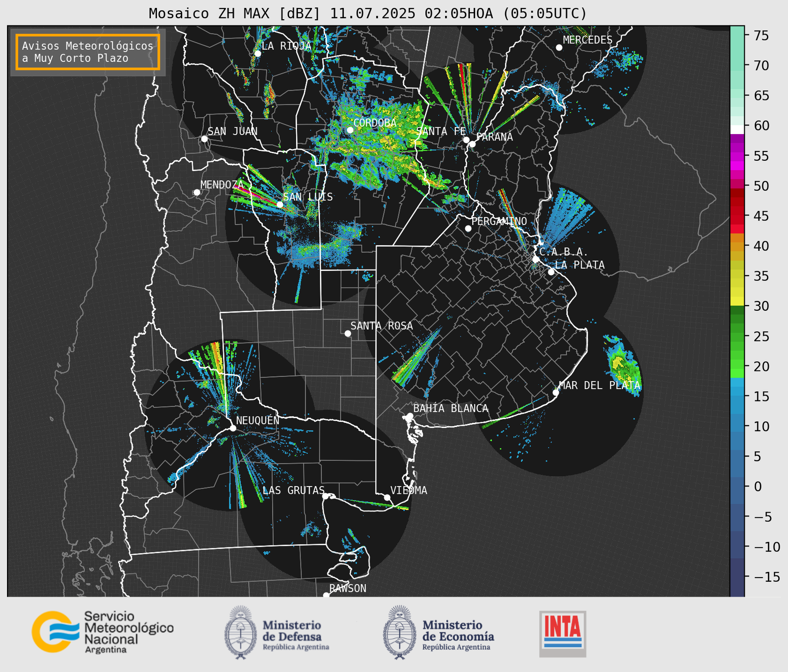This screenshot has width=788, height=672.
Task: Click the MENDOZA city marker
Action: coord(197,193)
